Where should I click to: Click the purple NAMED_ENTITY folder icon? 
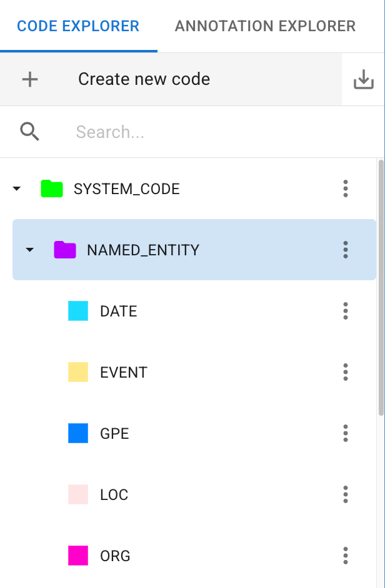[65, 250]
